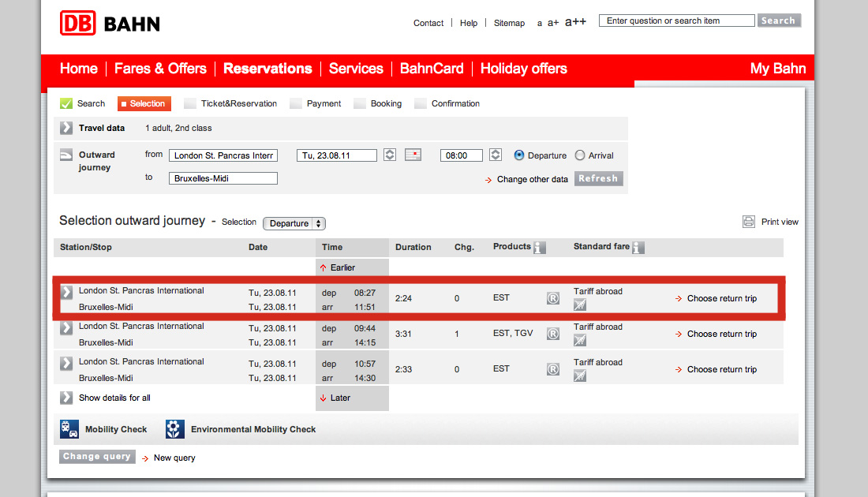
Task: Select the Departure radio button
Action: (519, 155)
